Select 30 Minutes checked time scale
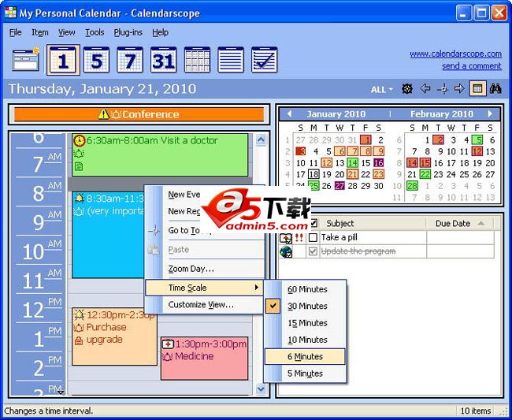 pyautogui.click(x=307, y=306)
